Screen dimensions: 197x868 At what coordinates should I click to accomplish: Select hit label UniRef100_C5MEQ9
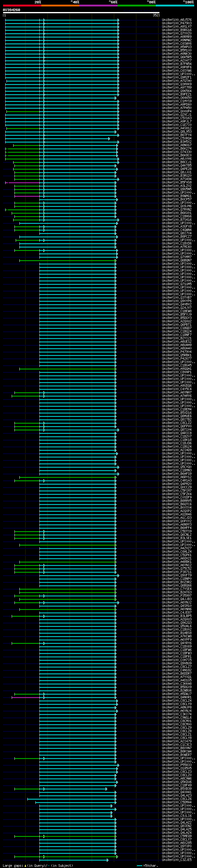[177, 836]
